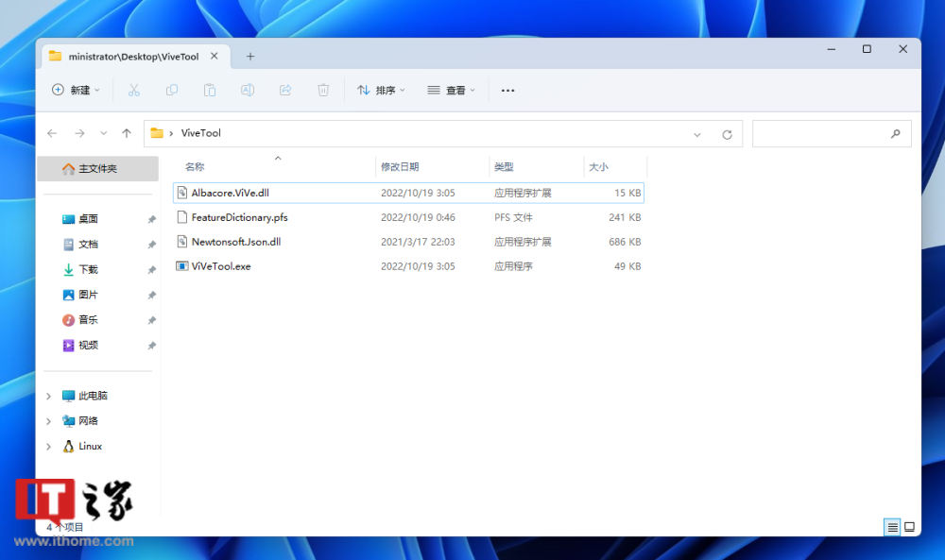This screenshot has width=945, height=560.
Task: Open 下载 (Downloads) in sidebar
Action: pyautogui.click(x=88, y=270)
